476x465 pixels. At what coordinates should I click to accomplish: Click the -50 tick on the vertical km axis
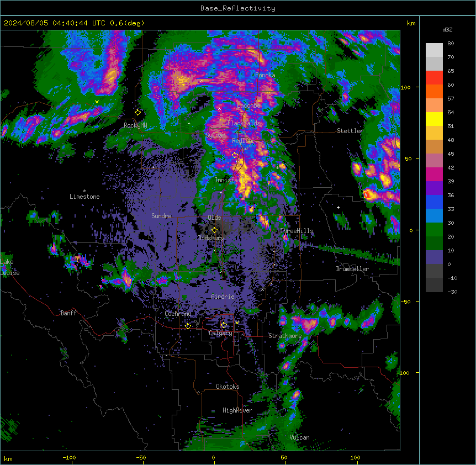pos(405,302)
